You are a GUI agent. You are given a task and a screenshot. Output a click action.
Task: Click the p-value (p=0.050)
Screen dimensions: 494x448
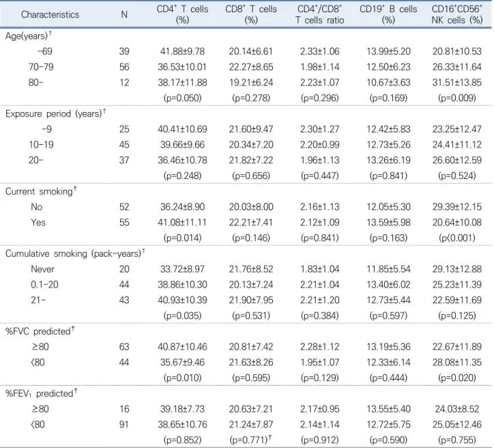182,98
